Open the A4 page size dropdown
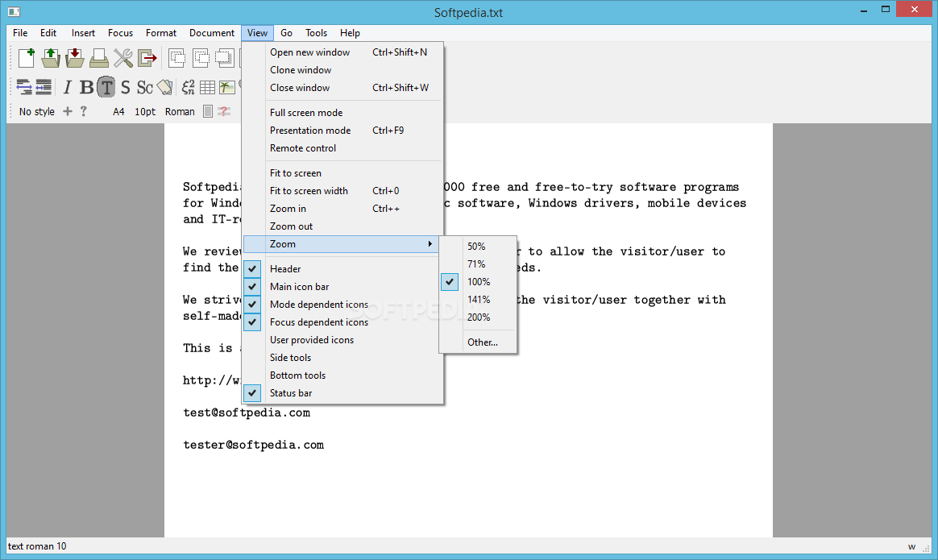Image resolution: width=938 pixels, height=560 pixels. click(118, 111)
